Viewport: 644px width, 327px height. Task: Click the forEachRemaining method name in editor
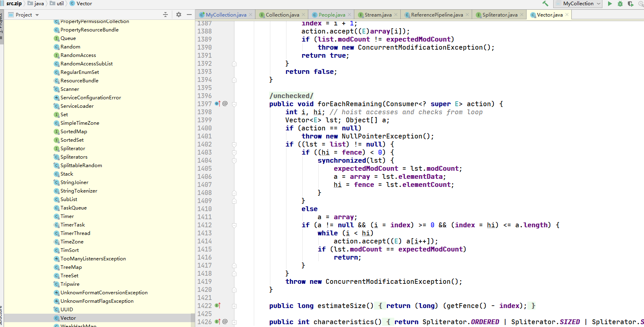coord(349,104)
